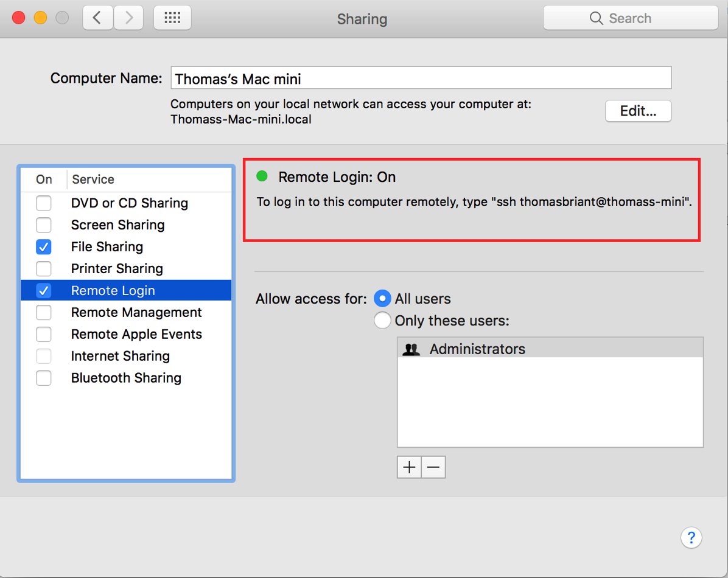Select Administrators in the users list

tap(550, 349)
